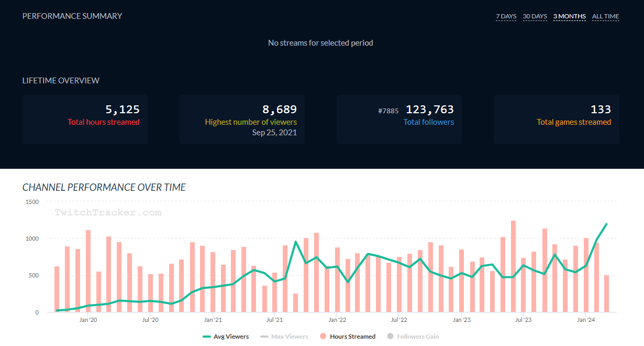Click the Jan '21 axis label

tap(212, 320)
